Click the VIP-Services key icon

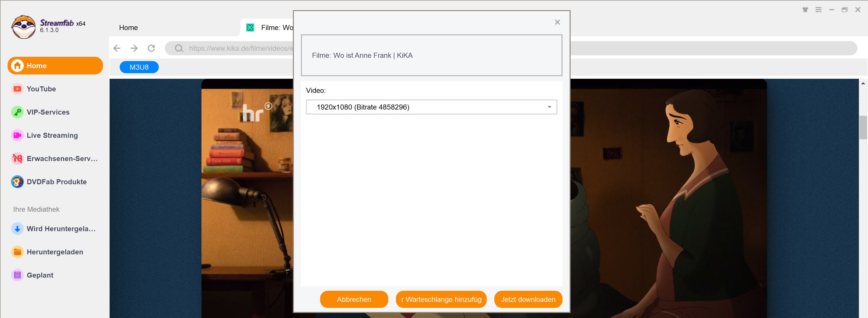pos(17,112)
